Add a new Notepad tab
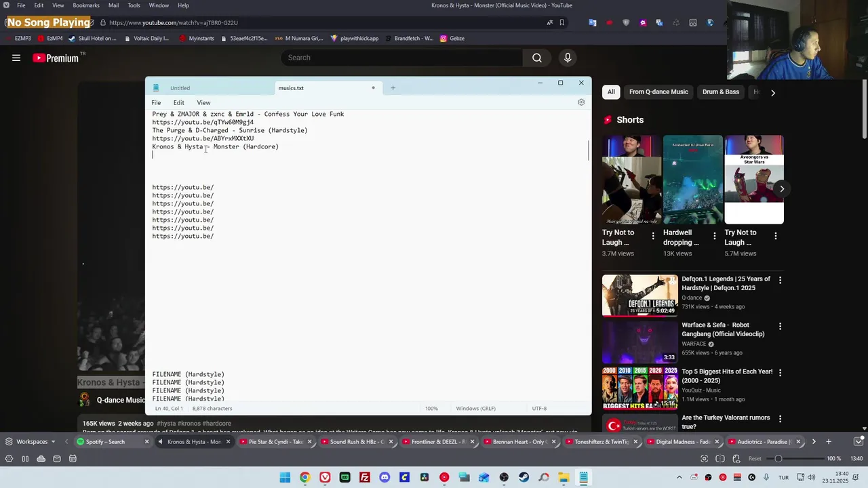The width and height of the screenshot is (868, 488). point(393,87)
